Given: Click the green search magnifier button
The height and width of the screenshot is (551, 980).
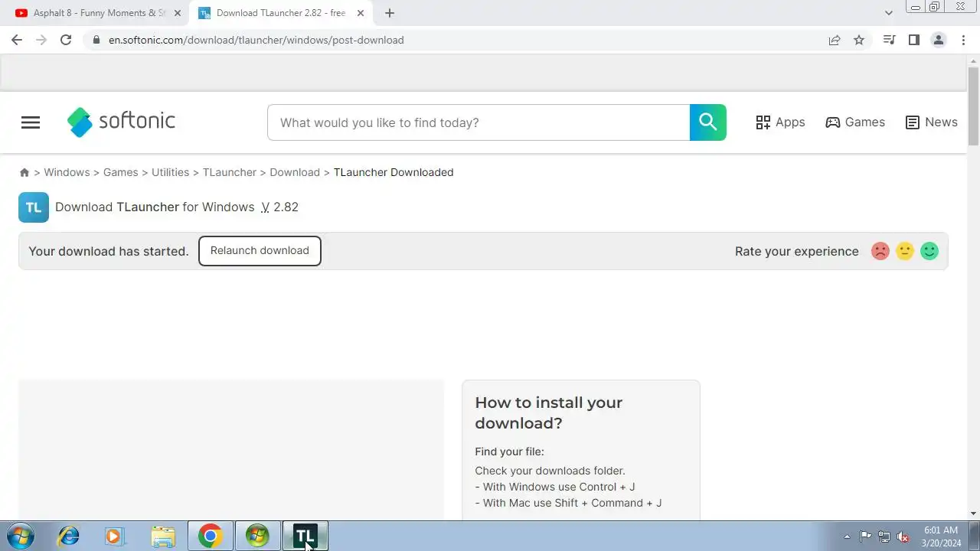Looking at the screenshot, I should coord(707,122).
